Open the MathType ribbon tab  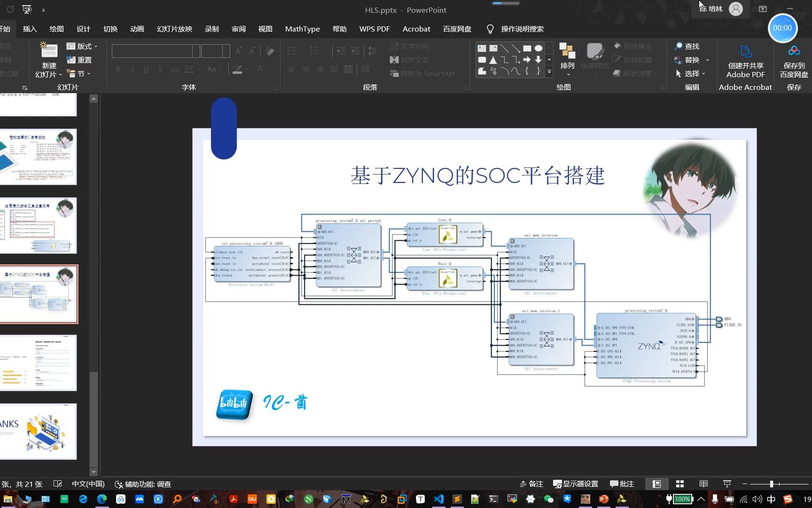(302, 29)
